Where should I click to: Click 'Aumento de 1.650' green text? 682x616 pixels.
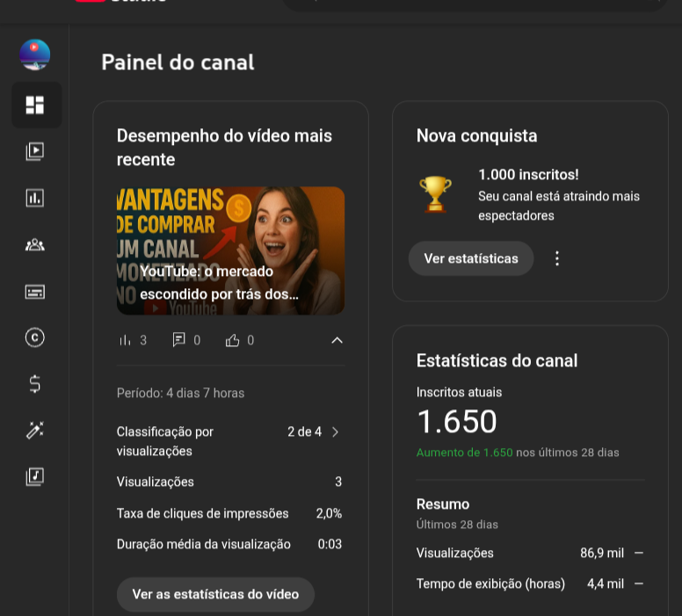pyautogui.click(x=465, y=453)
